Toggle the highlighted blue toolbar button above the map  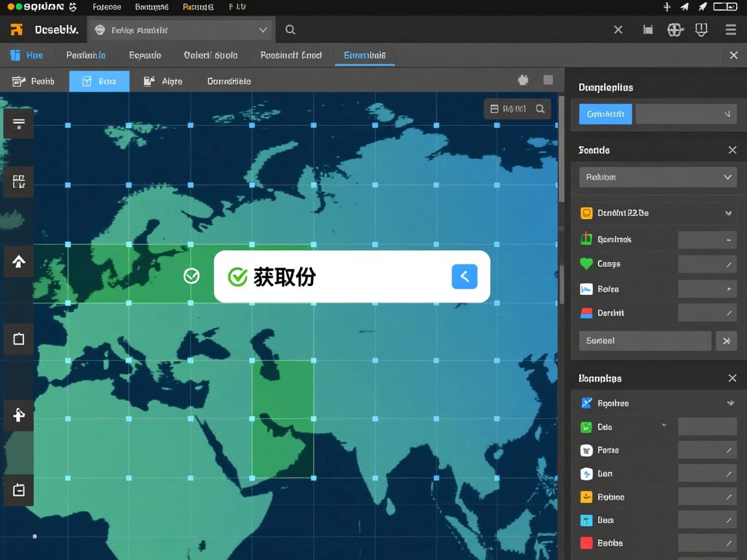tap(99, 81)
